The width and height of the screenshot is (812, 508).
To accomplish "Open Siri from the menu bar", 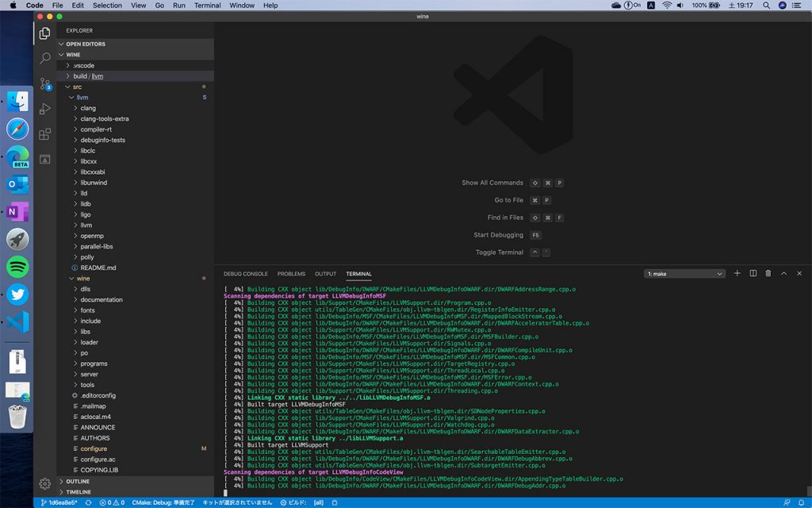I will pyautogui.click(x=782, y=6).
